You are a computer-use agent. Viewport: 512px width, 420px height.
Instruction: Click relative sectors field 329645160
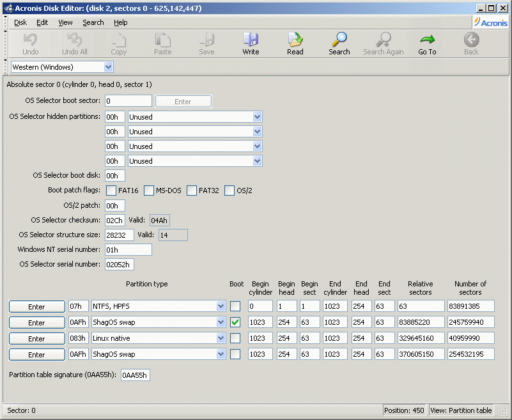421,338
